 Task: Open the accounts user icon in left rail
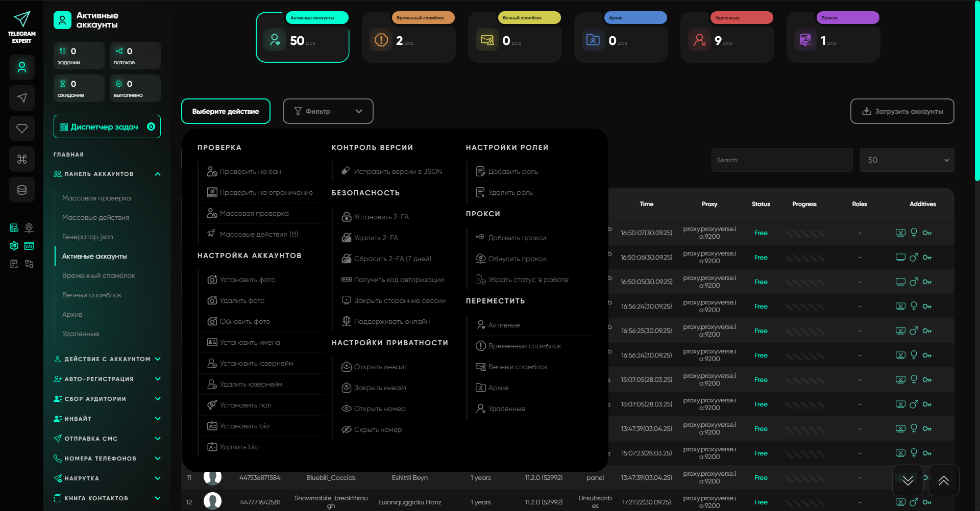tap(22, 67)
